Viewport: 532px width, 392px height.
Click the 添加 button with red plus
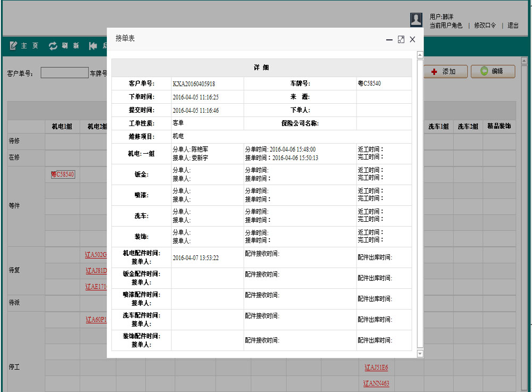pyautogui.click(x=445, y=71)
